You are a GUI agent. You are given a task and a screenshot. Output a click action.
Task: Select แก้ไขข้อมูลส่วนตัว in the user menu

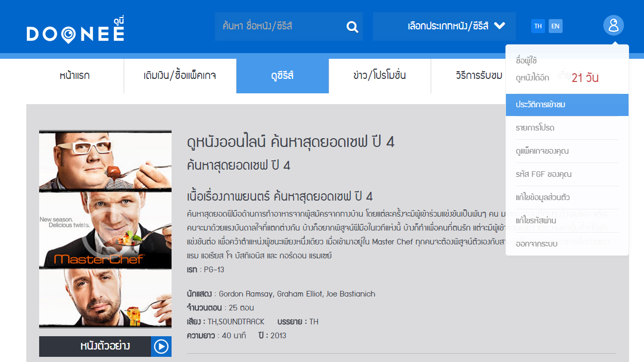point(567,198)
